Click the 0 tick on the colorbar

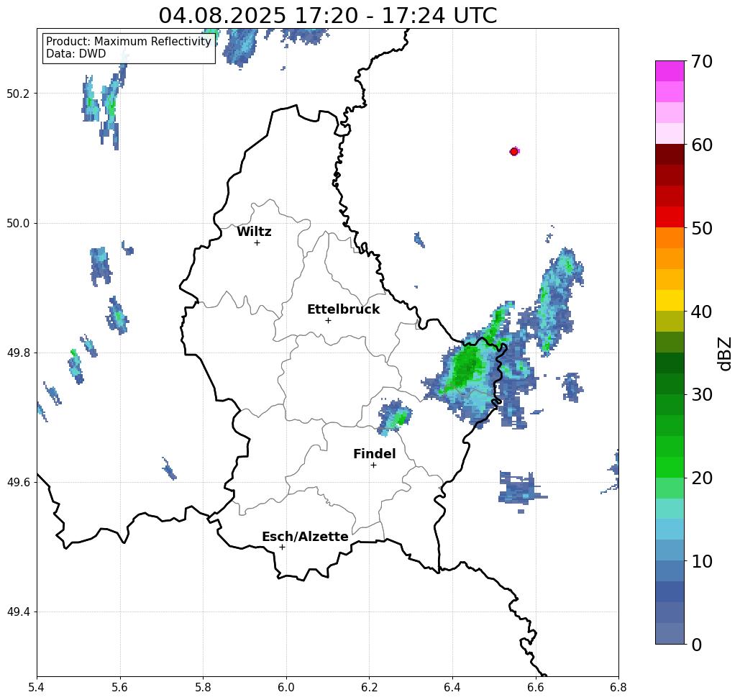point(697,645)
